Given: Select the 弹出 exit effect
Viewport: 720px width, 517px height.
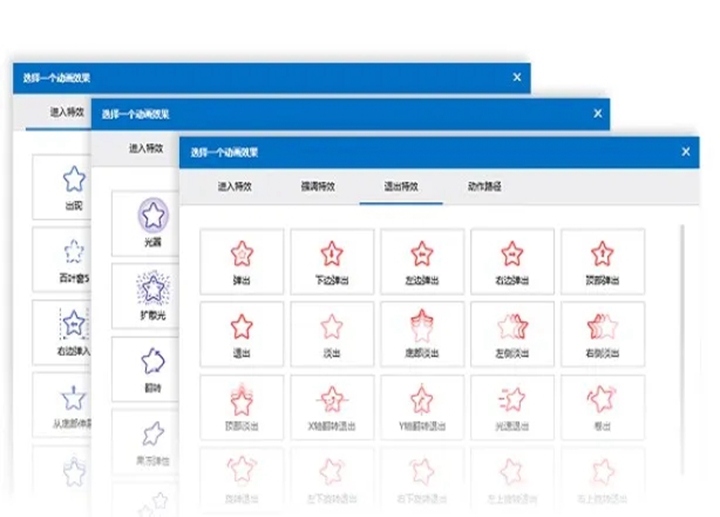Looking at the screenshot, I should coord(242,262).
